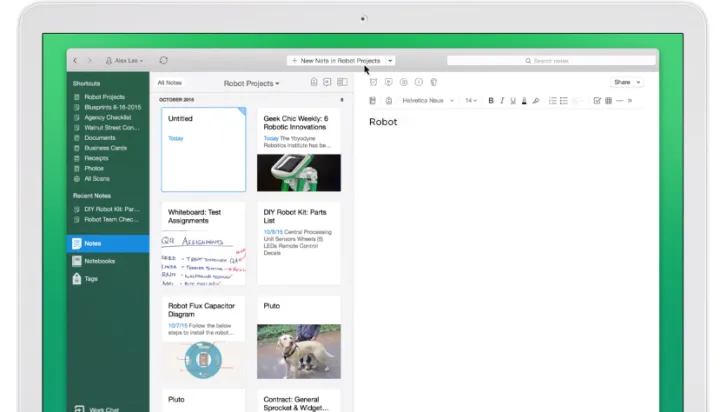The width and height of the screenshot is (720, 412).
Task: Expand the Robot Projects notebook dropdown
Action: 251,83
